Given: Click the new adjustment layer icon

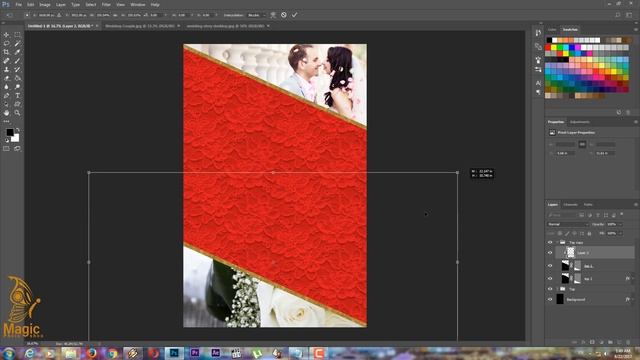Looking at the screenshot, I should pyautogui.click(x=602, y=342).
